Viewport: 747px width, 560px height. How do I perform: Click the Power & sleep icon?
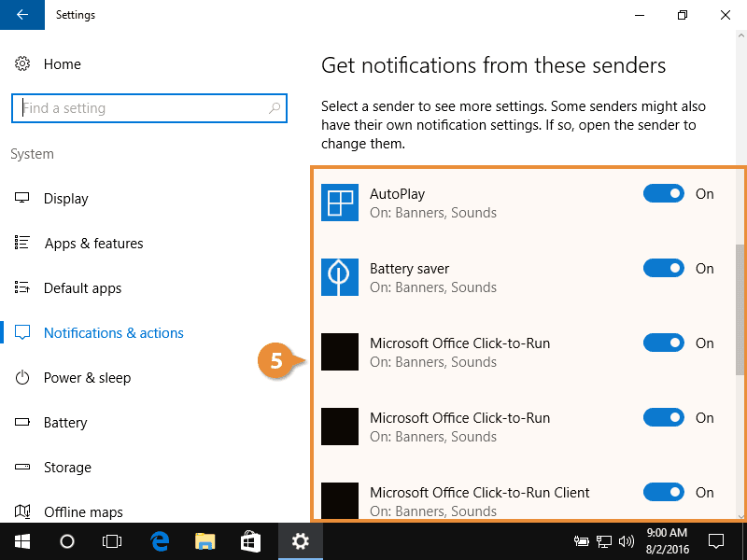pos(21,378)
